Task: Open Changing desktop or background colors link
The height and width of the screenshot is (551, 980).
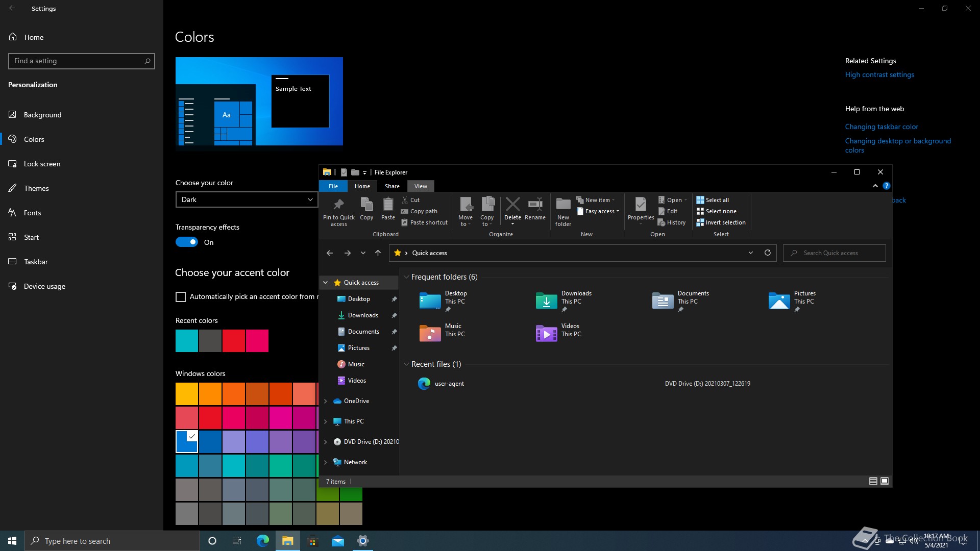Action: 898,145
